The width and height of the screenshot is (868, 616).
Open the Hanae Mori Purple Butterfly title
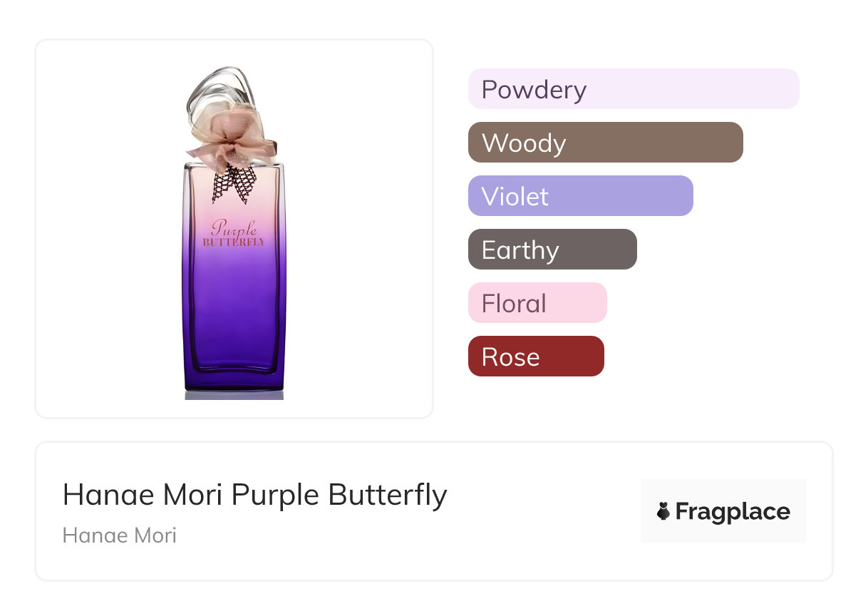click(x=254, y=495)
